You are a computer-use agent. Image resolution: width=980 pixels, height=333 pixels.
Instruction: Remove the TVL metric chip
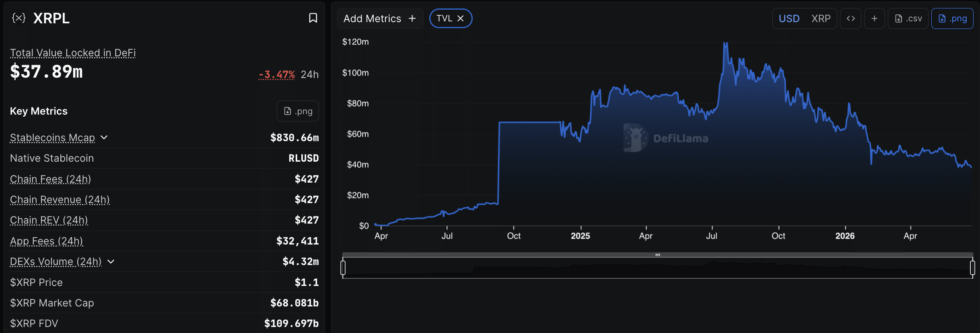[461, 18]
